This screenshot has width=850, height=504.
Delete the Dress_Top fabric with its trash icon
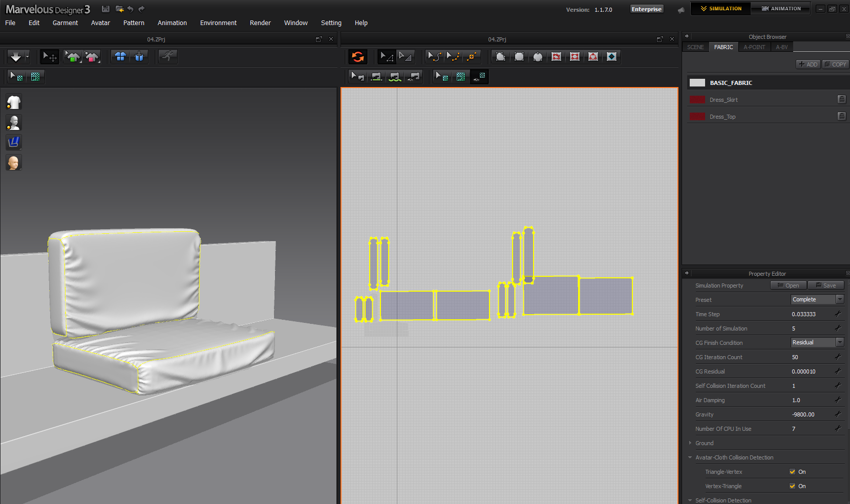point(841,116)
